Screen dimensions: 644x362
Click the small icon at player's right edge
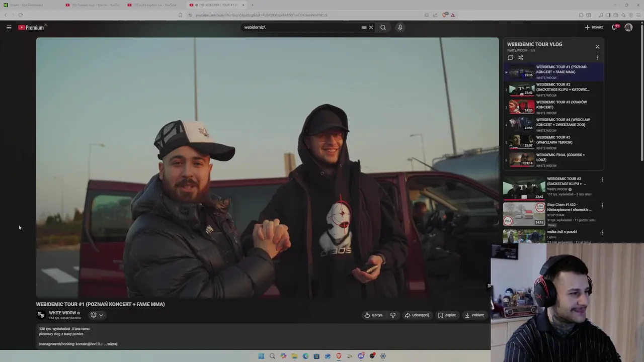(x=489, y=286)
